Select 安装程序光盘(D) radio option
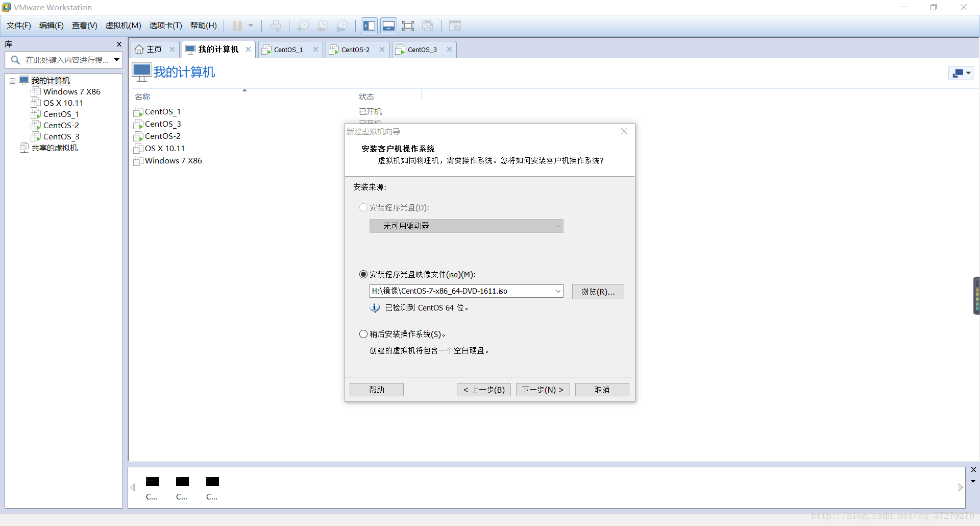980x526 pixels. tap(363, 208)
